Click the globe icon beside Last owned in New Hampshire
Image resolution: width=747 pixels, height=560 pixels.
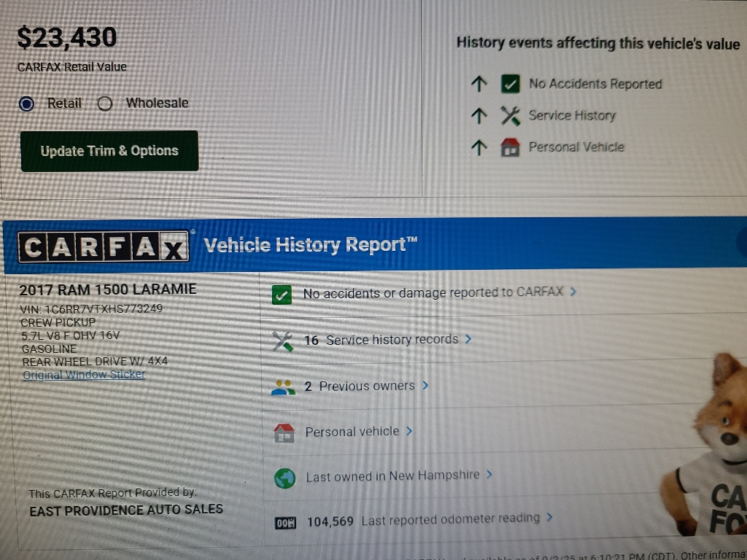pos(285,478)
